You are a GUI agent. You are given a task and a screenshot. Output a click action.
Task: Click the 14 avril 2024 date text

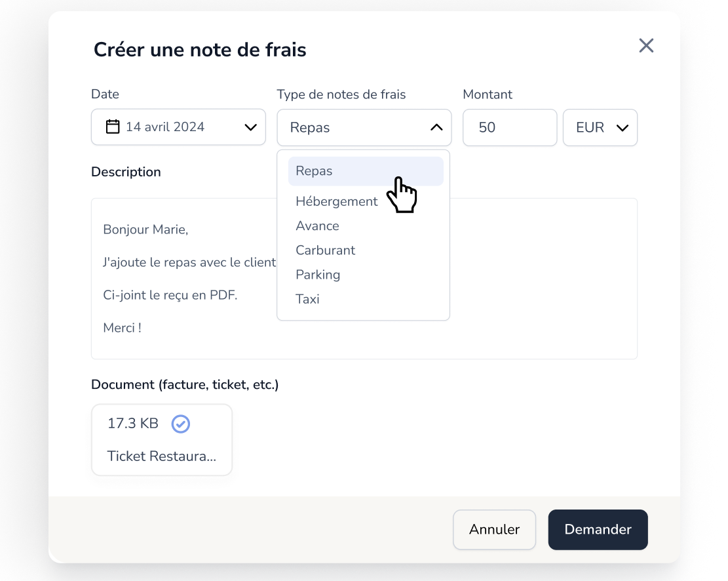(x=165, y=127)
